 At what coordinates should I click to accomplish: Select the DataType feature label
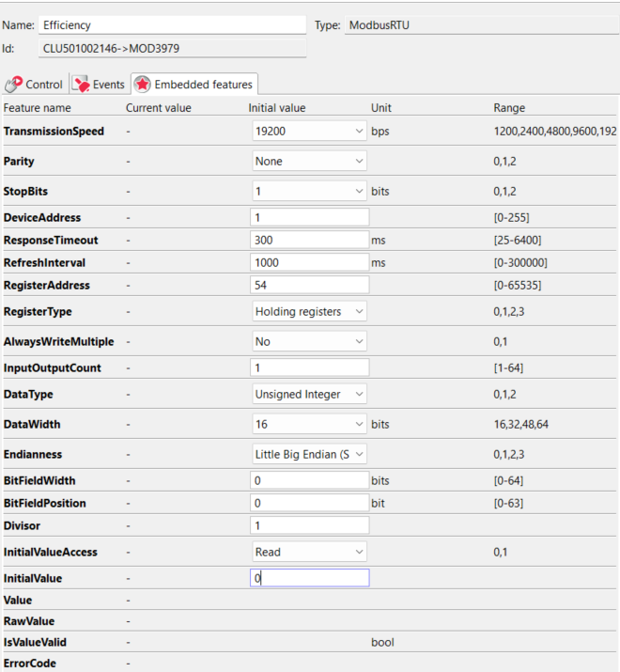click(28, 395)
